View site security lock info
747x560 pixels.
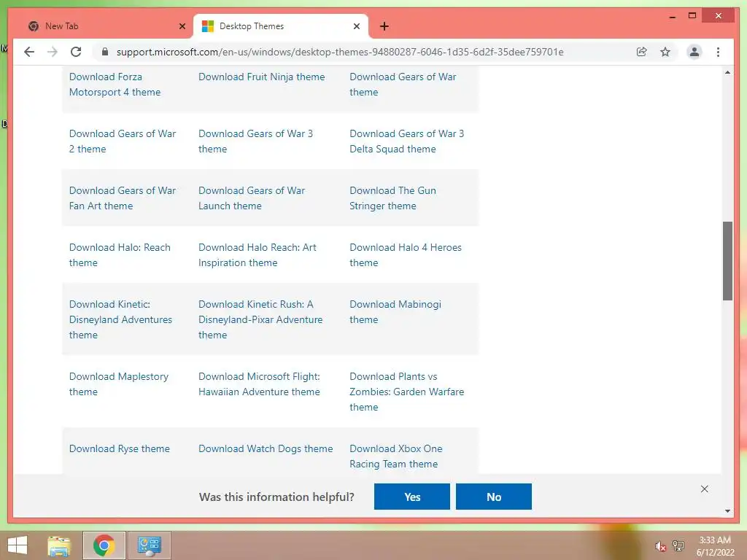click(105, 52)
